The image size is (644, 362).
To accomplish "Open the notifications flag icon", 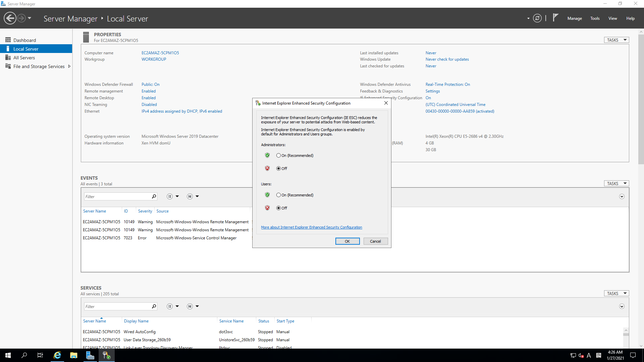I will point(555,17).
